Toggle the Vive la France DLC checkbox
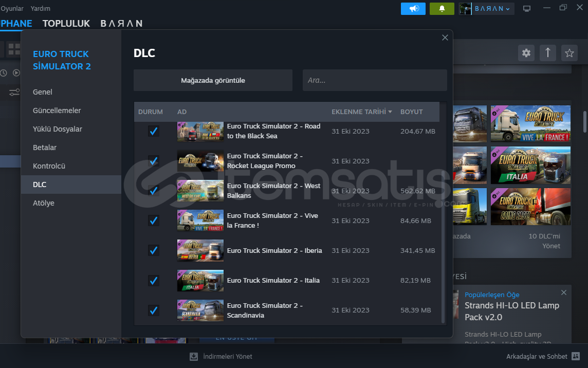588x368 pixels. [x=153, y=220]
